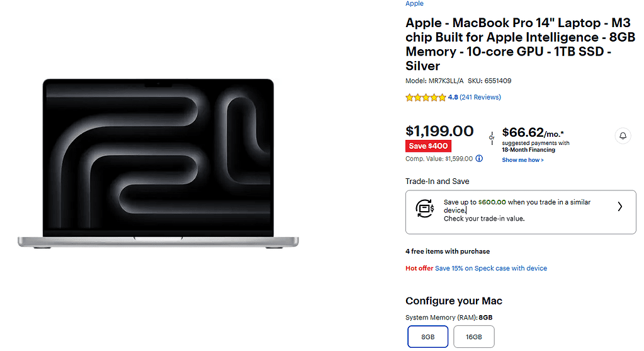Open the Apple brand link
The width and height of the screenshot is (644, 351).
[414, 4]
